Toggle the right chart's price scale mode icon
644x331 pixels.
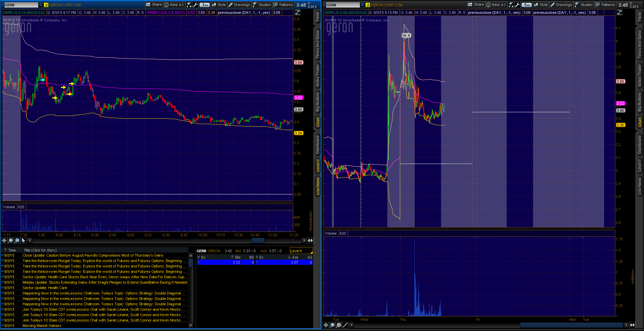click(x=619, y=13)
